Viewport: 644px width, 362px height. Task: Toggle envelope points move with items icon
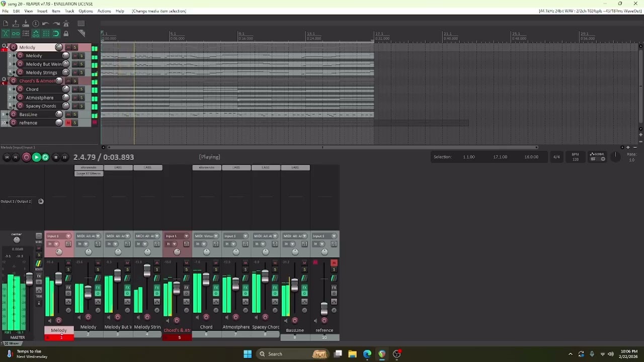tap(36, 34)
